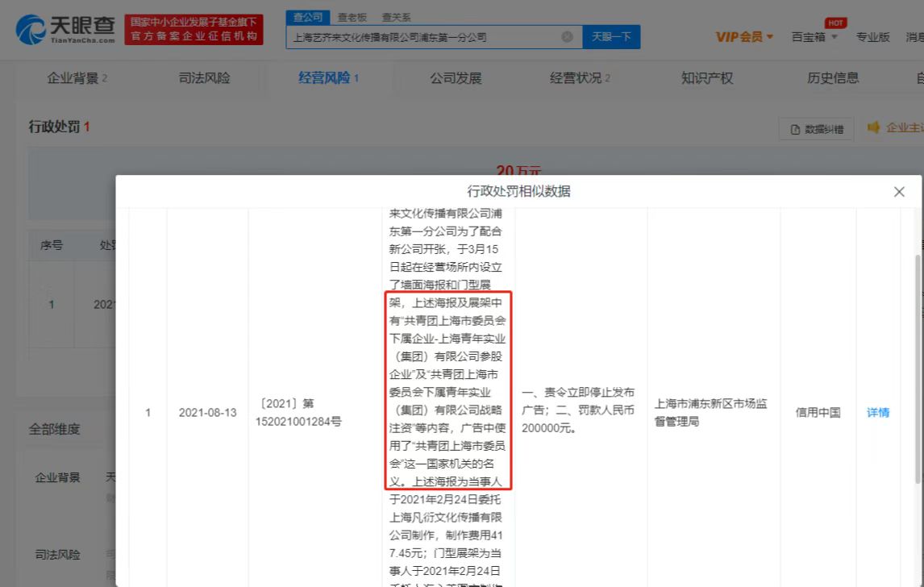Viewport: 924px width, 587px height.
Task: Open the 企业背景 navigation tab
Action: [x=77, y=78]
